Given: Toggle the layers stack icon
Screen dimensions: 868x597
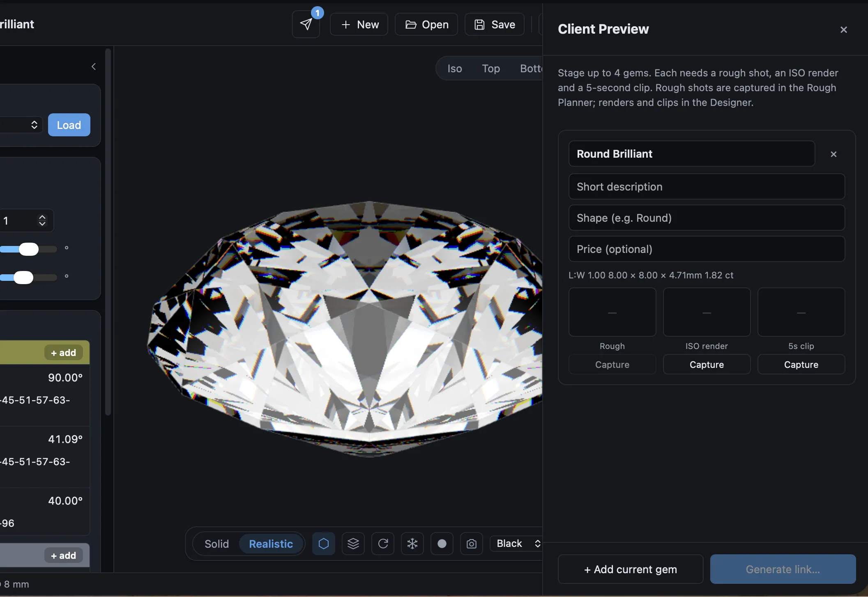Looking at the screenshot, I should pyautogui.click(x=353, y=544).
